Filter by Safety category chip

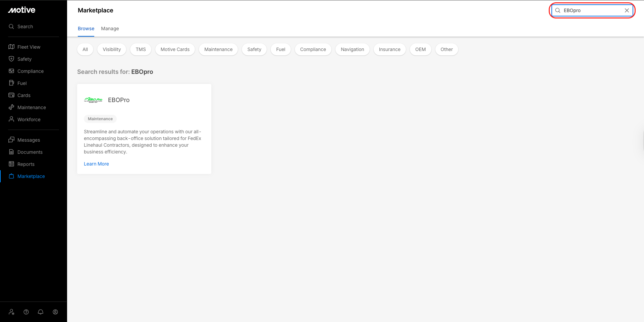(254, 49)
